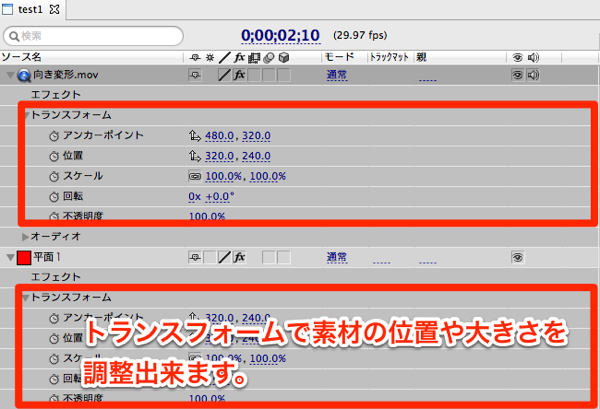600x409 pixels.
Task: Click red color swatch of 平面 1
Action: click(x=24, y=258)
